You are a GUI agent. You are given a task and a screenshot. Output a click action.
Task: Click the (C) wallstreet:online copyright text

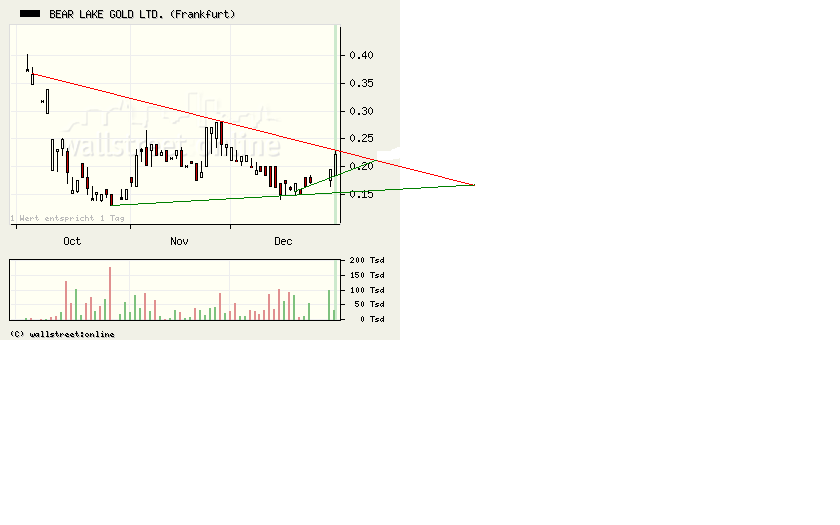tap(62, 334)
